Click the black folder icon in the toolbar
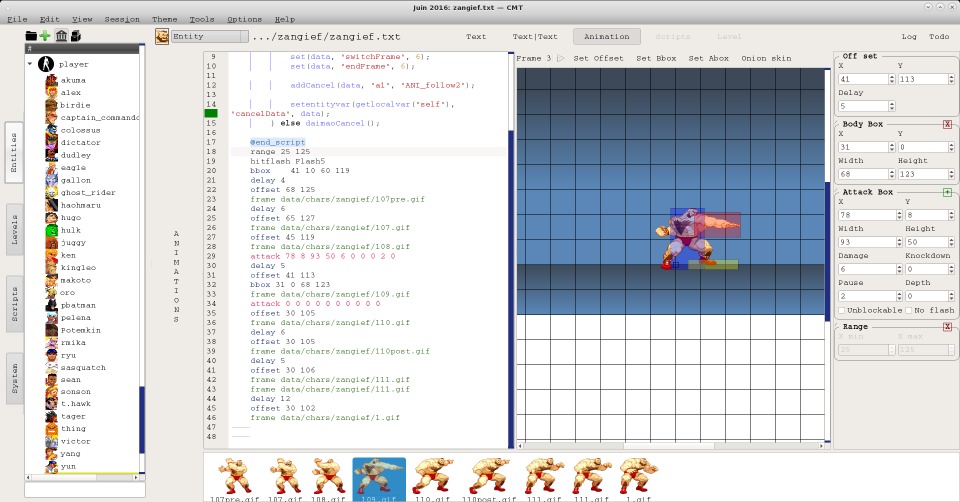The height and width of the screenshot is (502, 960). 31,36
